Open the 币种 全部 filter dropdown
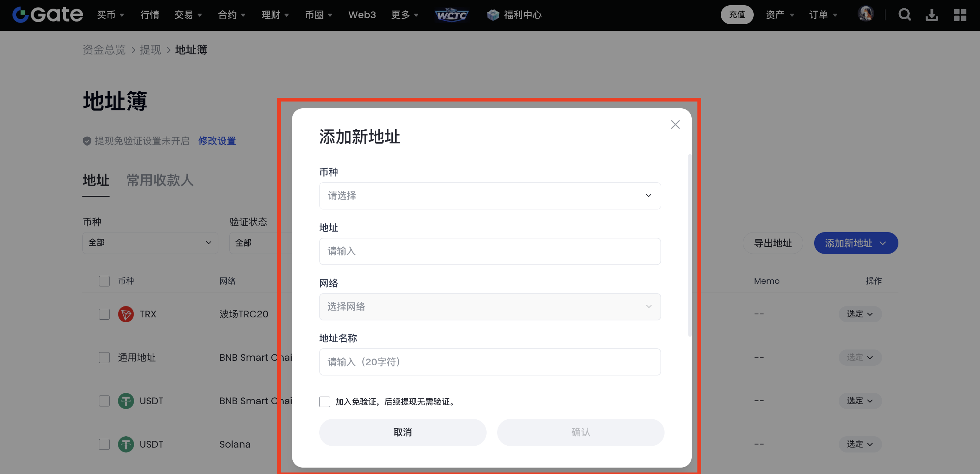The image size is (980, 474). click(150, 243)
